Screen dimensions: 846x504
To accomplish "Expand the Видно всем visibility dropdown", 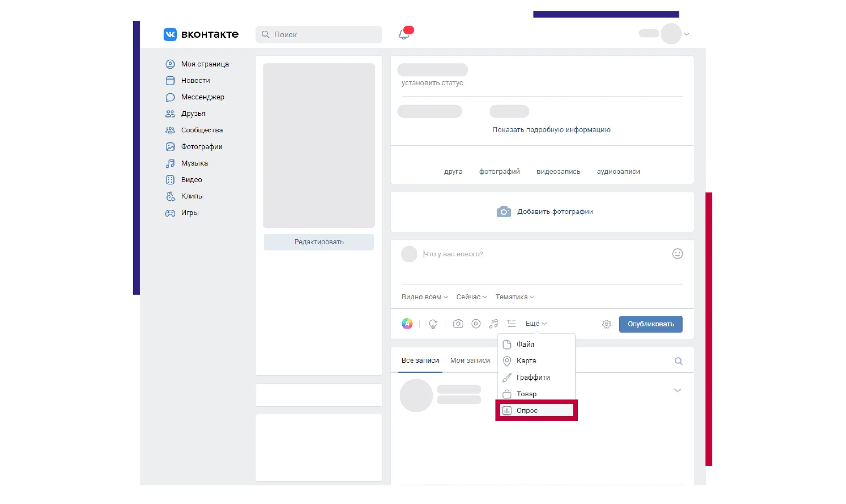I will (x=424, y=297).
